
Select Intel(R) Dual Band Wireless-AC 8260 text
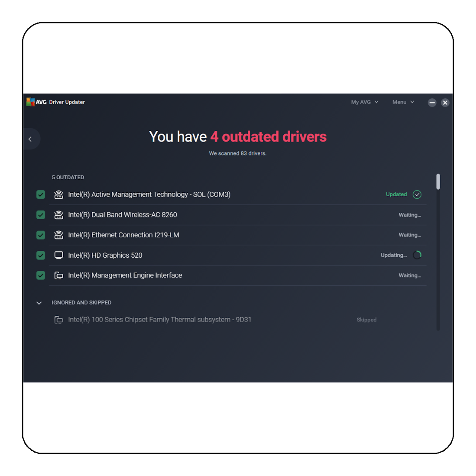click(x=122, y=215)
